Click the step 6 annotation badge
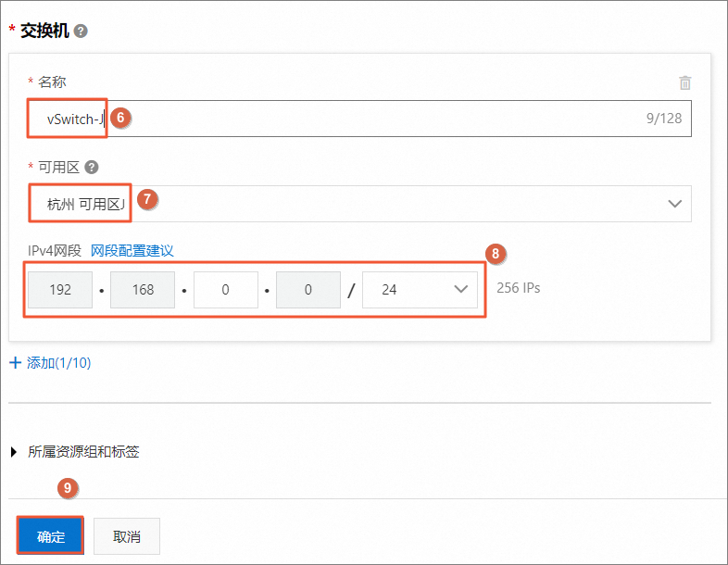 119,118
